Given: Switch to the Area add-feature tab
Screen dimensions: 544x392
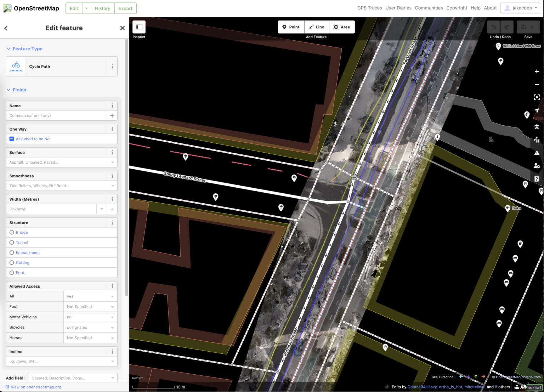Looking at the screenshot, I should pos(341,27).
